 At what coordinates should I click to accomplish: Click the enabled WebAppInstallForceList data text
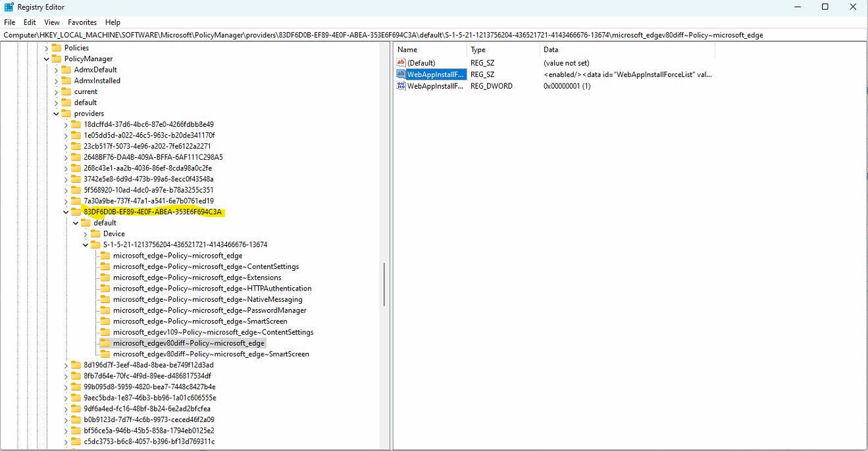click(628, 75)
